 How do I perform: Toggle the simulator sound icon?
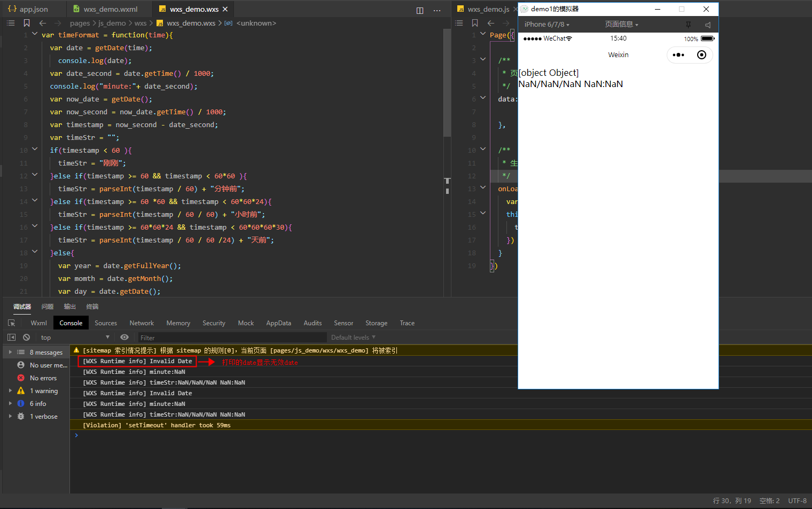[708, 25]
